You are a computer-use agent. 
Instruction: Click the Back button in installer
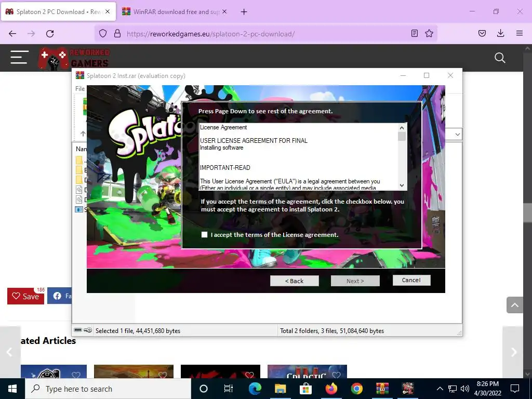point(294,281)
